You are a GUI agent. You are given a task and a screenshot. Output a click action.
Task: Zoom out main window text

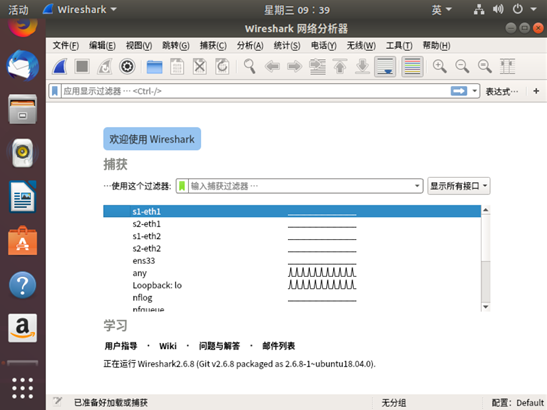tap(462, 66)
